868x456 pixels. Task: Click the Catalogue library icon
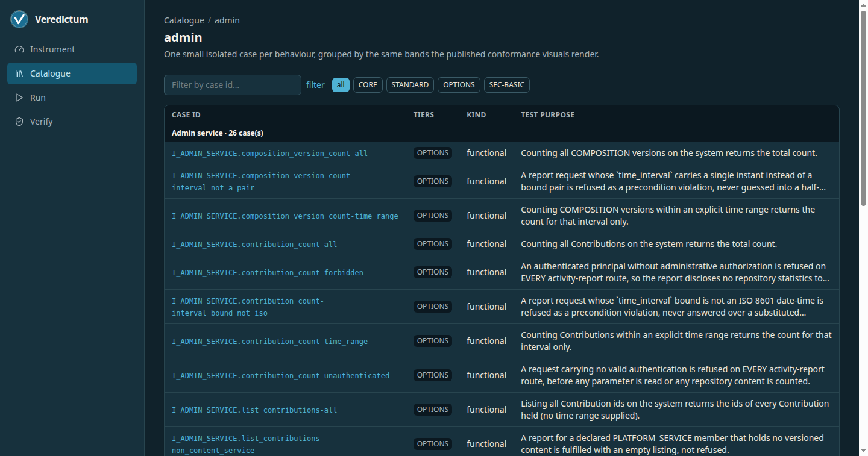pos(19,73)
